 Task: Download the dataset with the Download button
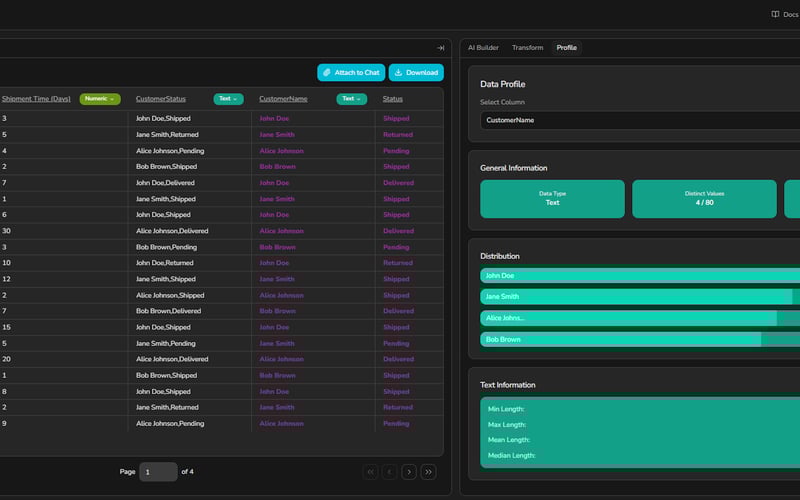click(x=416, y=72)
